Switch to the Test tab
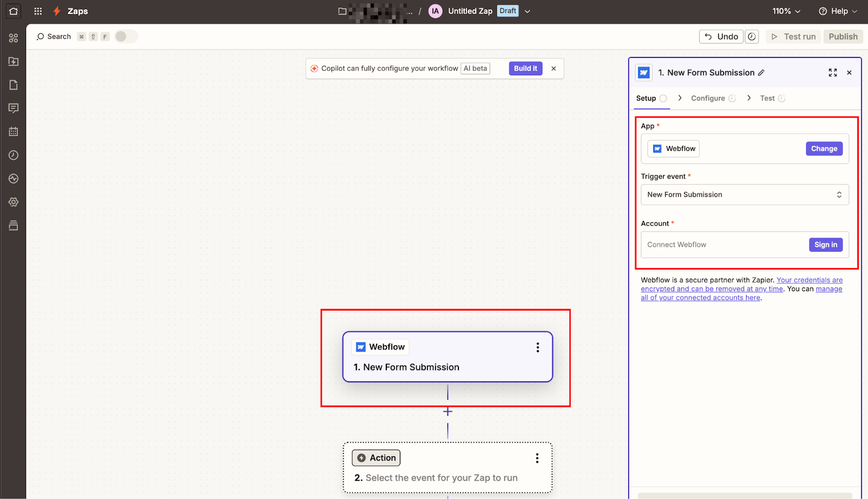The image size is (868, 499). [x=773, y=98]
